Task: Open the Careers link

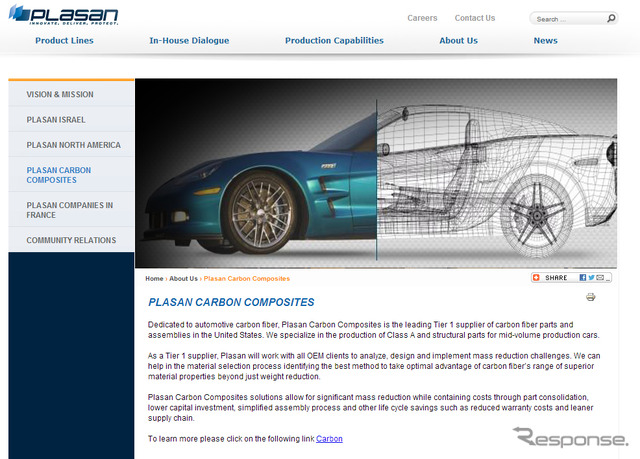Action: point(422,18)
